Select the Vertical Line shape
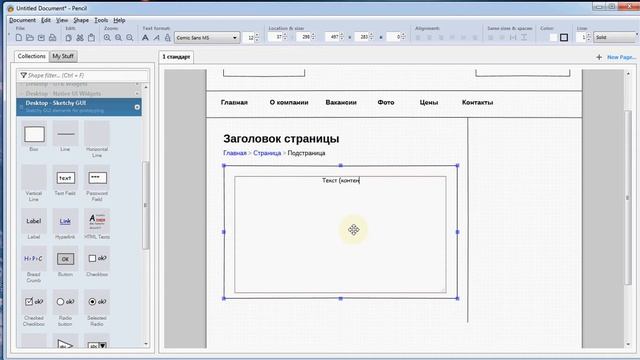This screenshot has width=640, height=360. (x=34, y=183)
